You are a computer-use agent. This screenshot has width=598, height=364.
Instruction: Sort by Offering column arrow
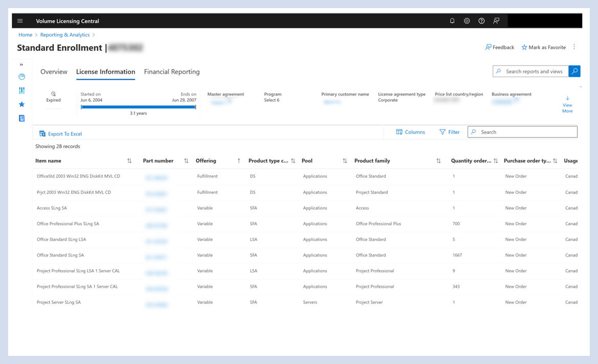(239, 161)
